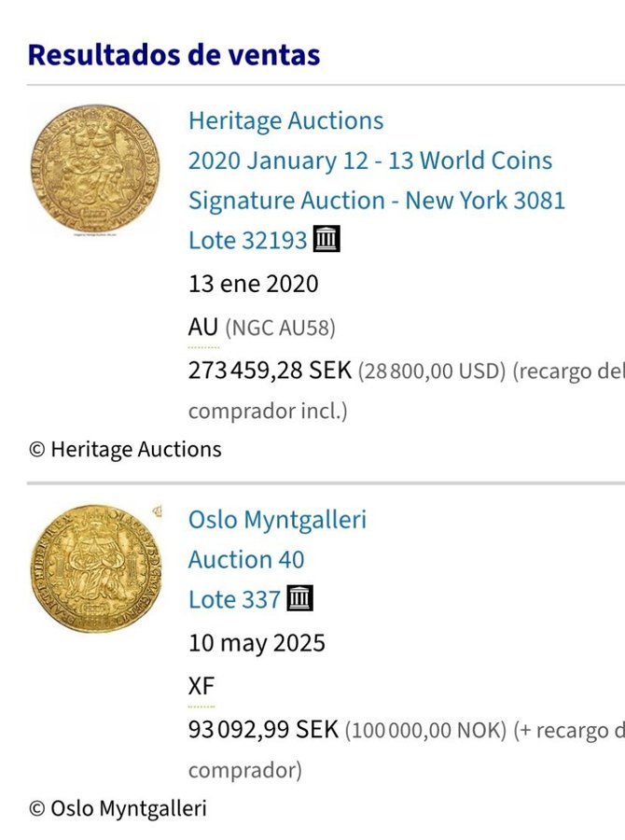
Task: Click the Resultados de ventas heading
Action: tap(174, 54)
